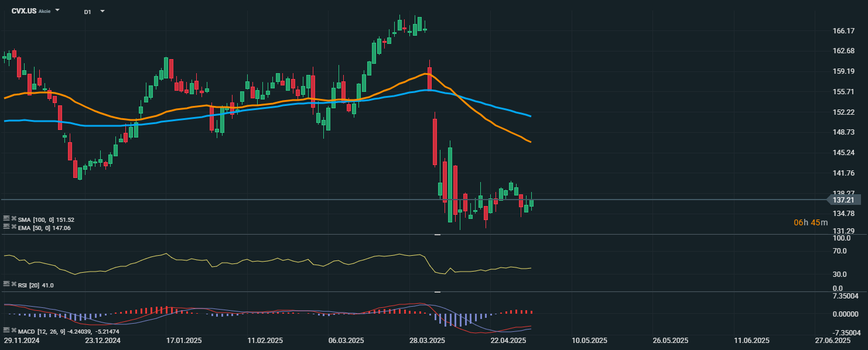This screenshot has height=350, width=868.
Task: Open RSI indicator settings icon
Action: tap(6, 284)
